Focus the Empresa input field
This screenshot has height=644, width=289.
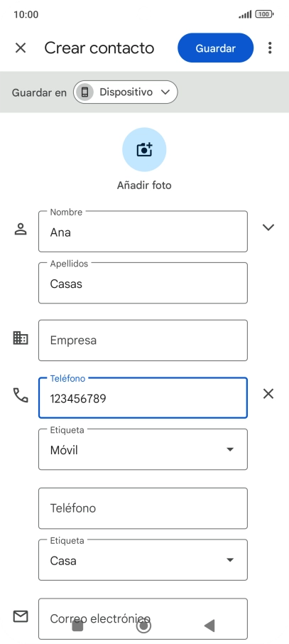click(x=143, y=340)
